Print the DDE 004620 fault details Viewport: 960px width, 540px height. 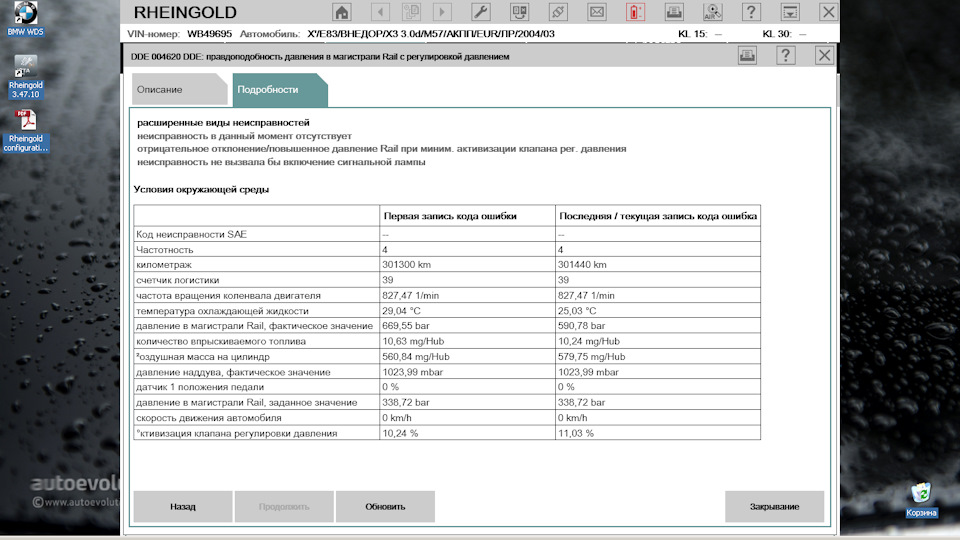point(747,56)
